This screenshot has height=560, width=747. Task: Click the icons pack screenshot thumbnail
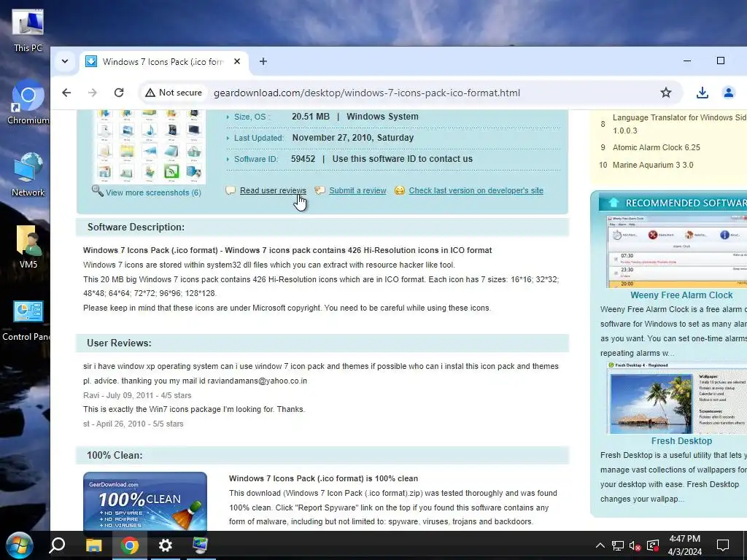(149, 146)
